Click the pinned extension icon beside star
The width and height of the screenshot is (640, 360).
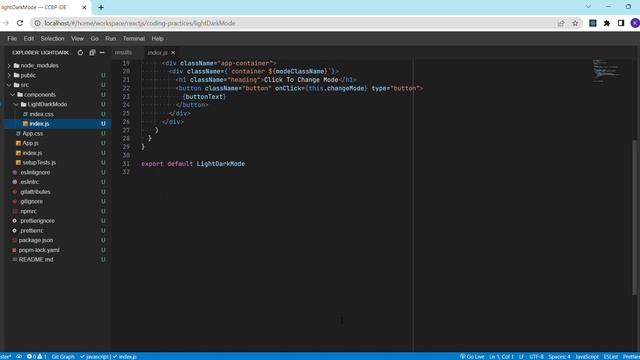click(593, 23)
